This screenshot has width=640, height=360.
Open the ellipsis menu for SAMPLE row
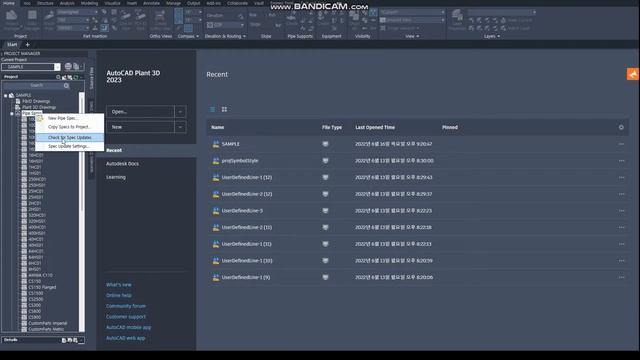[x=621, y=144]
